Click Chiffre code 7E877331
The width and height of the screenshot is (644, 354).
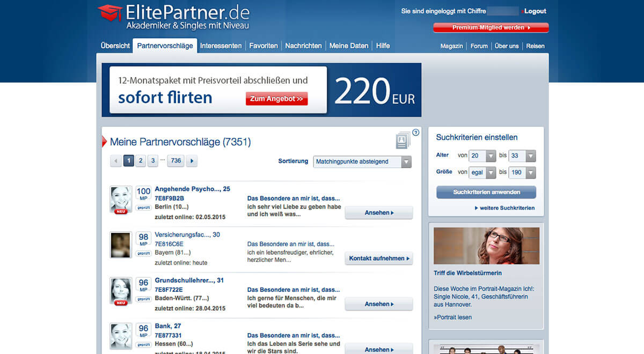pyautogui.click(x=168, y=335)
